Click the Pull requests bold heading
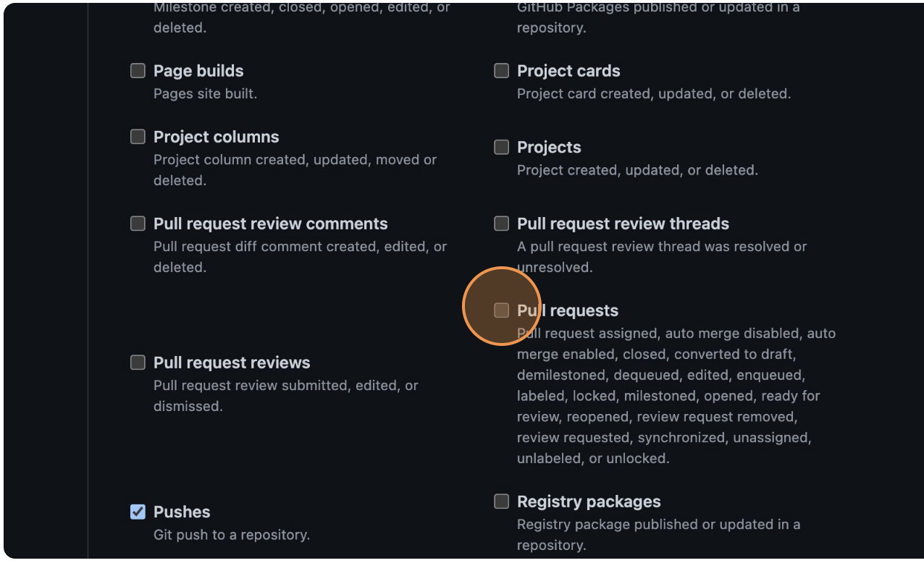The height and width of the screenshot is (563, 924). point(567,310)
